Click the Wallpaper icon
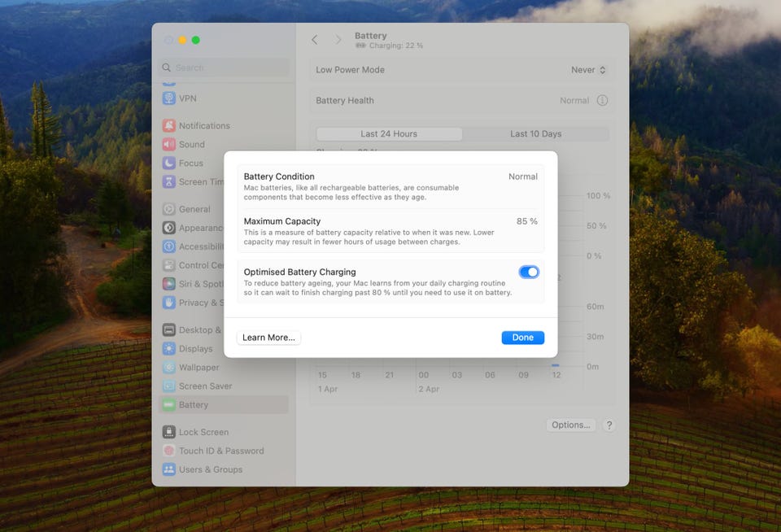 (x=169, y=367)
